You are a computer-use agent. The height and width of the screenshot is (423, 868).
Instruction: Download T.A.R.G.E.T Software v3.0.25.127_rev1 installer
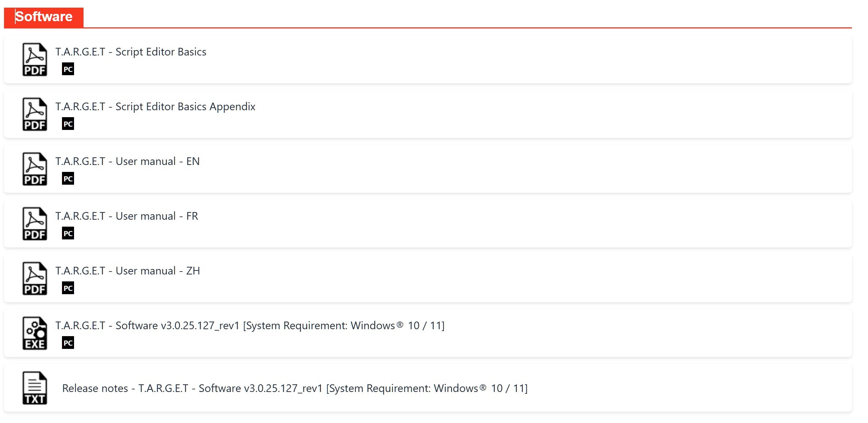point(249,326)
